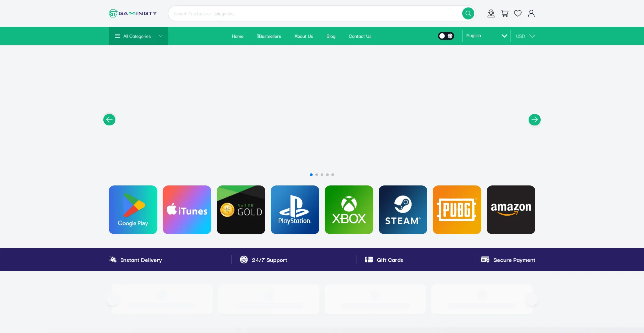
Task: Open the Bestsellers menu item
Action: tap(269, 36)
